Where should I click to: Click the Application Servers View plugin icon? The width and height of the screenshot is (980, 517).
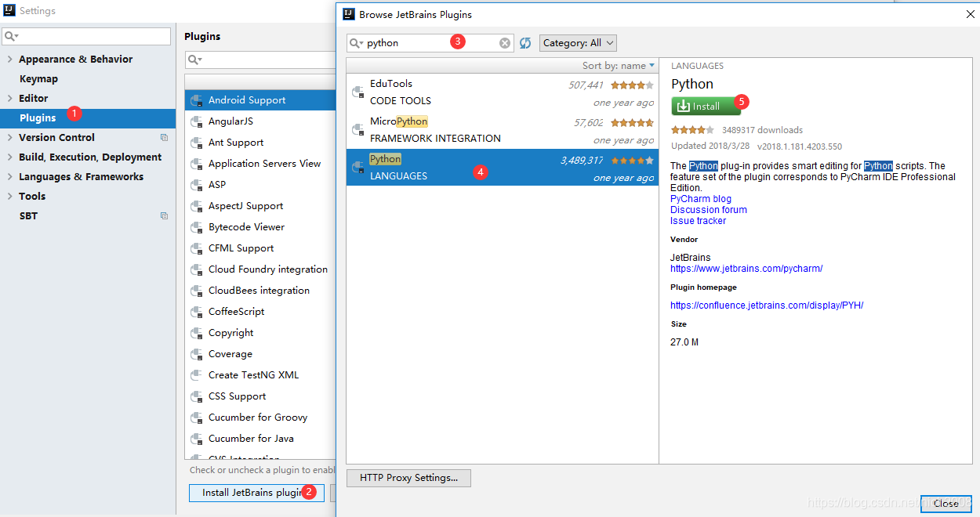[x=197, y=164]
